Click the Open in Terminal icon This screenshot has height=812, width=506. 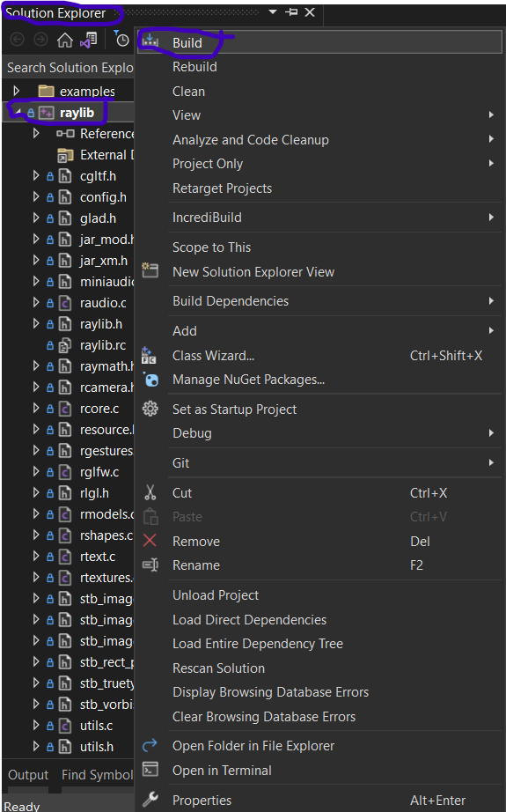(150, 770)
